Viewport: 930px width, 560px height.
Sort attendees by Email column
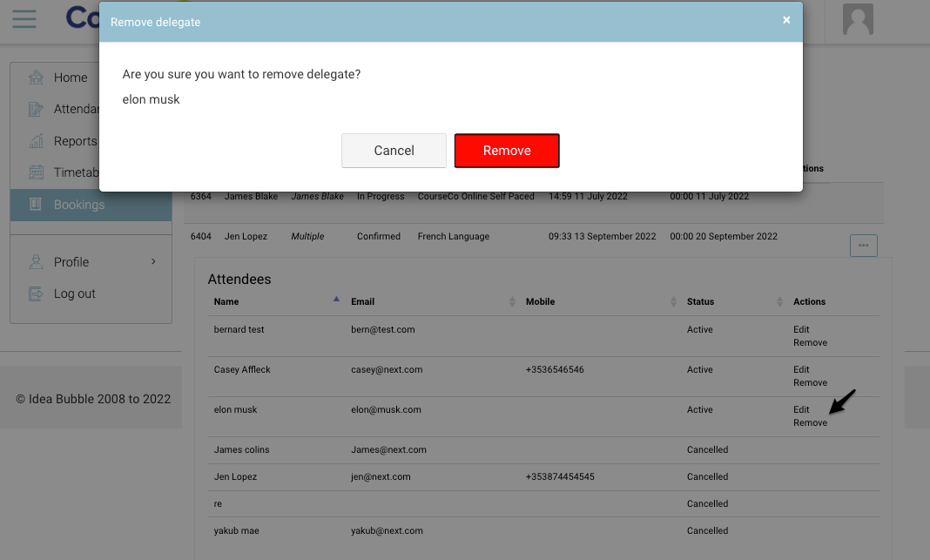pyautogui.click(x=511, y=301)
